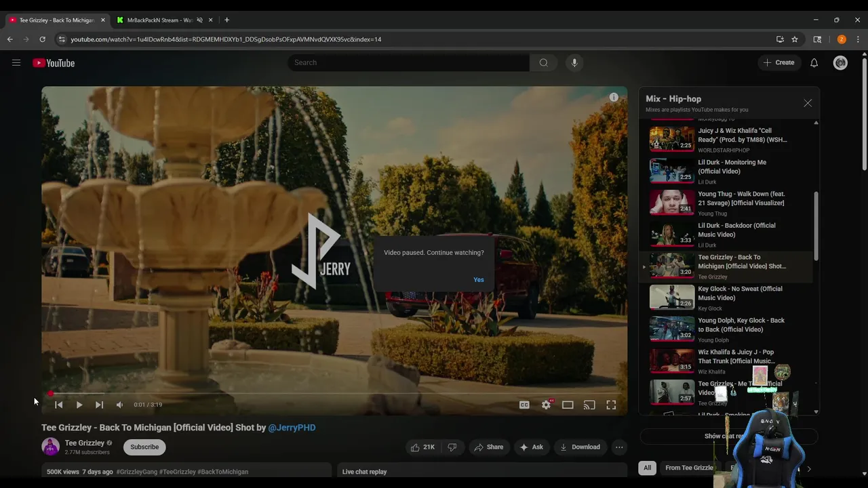Select the All filter chip
868x488 pixels.
coord(648,468)
